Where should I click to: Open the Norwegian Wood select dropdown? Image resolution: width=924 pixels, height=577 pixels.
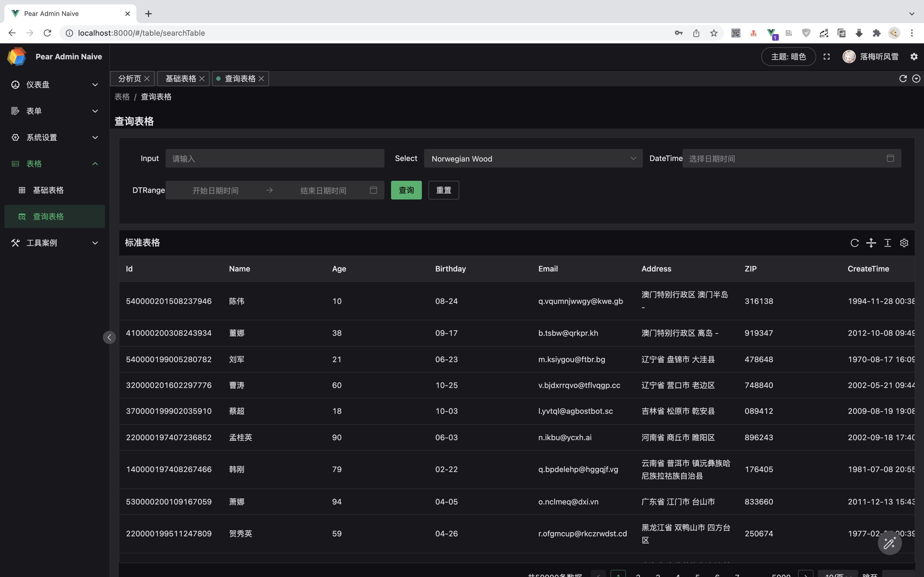coord(533,159)
